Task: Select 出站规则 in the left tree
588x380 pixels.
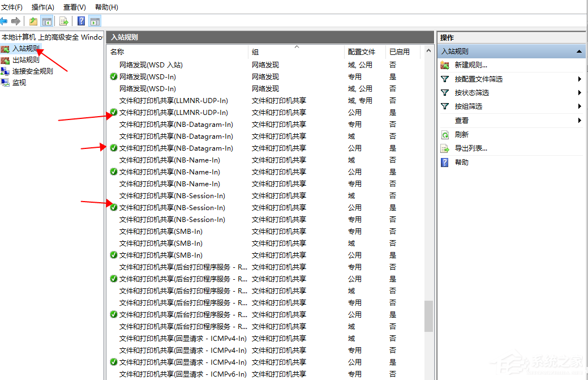Action: click(27, 59)
